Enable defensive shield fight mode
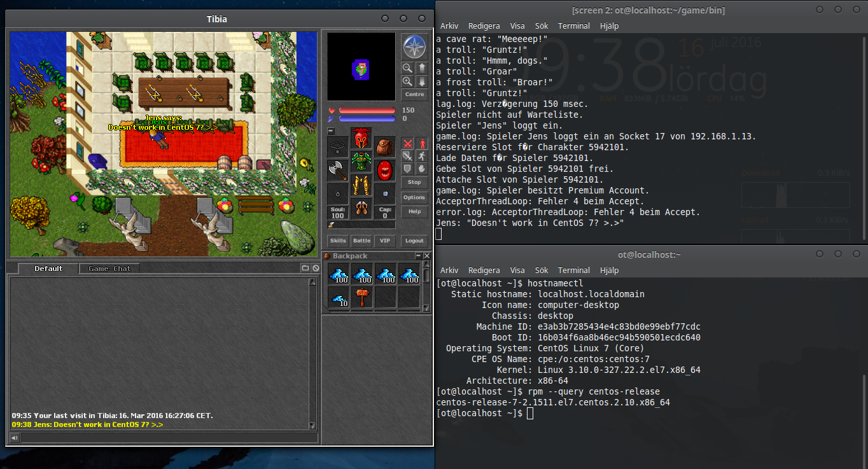This screenshot has height=469, width=868. point(407,169)
